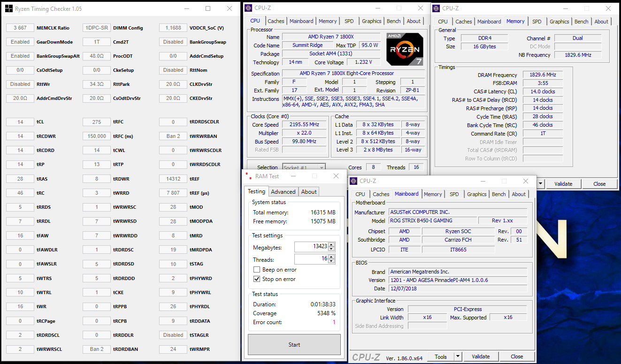Click the Ryzen Timing Checker title bar icon
This screenshot has width=621, height=364.
pyautogui.click(x=9, y=9)
